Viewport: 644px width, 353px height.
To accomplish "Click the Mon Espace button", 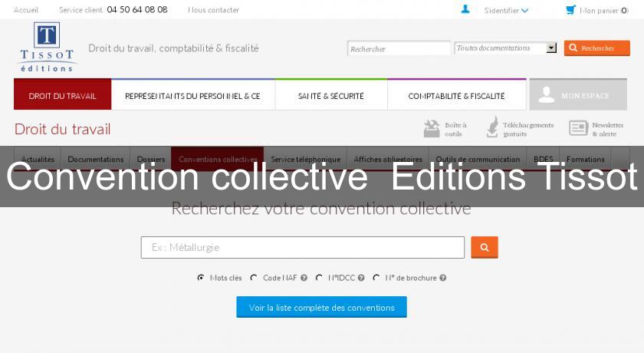I will (578, 94).
